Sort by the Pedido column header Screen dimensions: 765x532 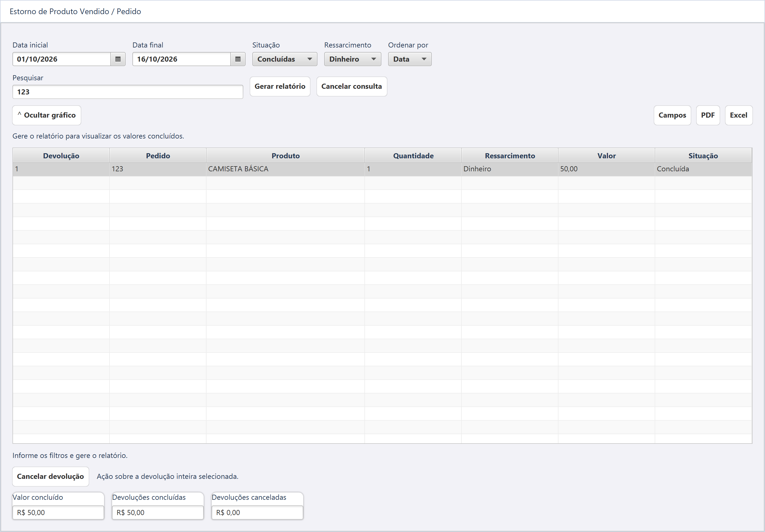158,155
